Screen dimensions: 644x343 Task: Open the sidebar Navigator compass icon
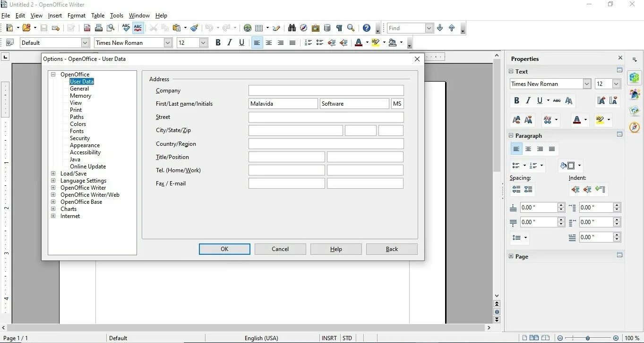[x=635, y=127]
